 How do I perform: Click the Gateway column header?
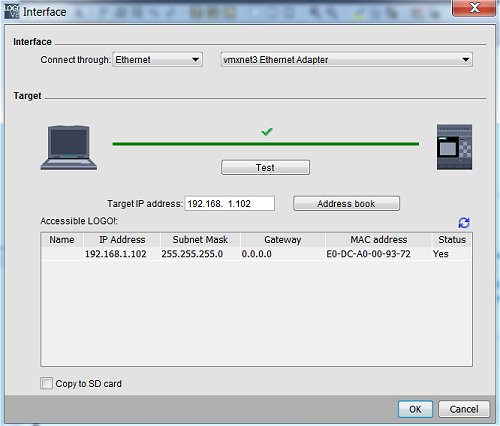click(x=282, y=240)
